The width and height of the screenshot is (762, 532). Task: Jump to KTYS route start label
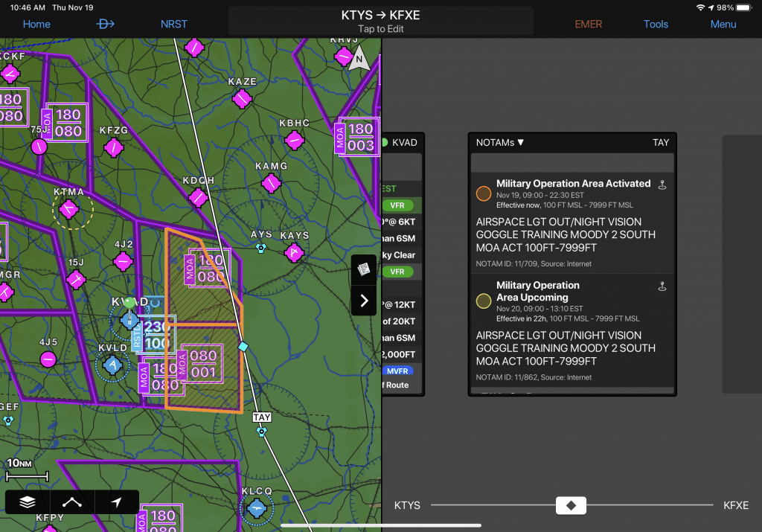coord(407,505)
